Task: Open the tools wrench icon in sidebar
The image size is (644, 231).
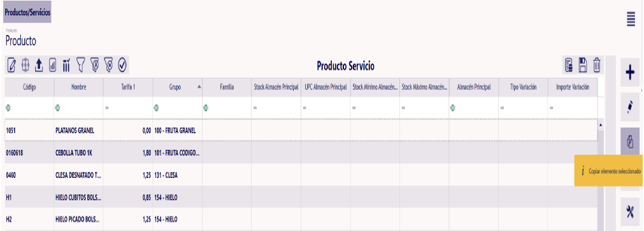Action: coord(630,212)
